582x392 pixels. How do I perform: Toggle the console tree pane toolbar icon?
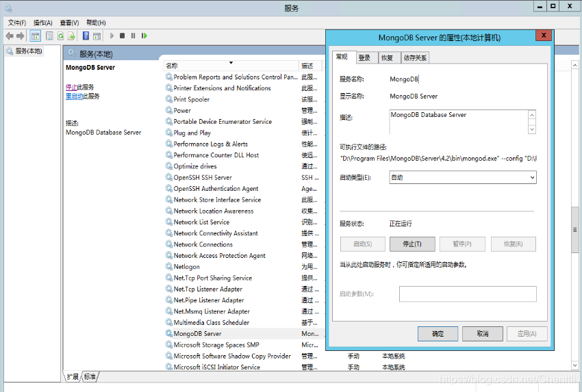click(x=35, y=36)
